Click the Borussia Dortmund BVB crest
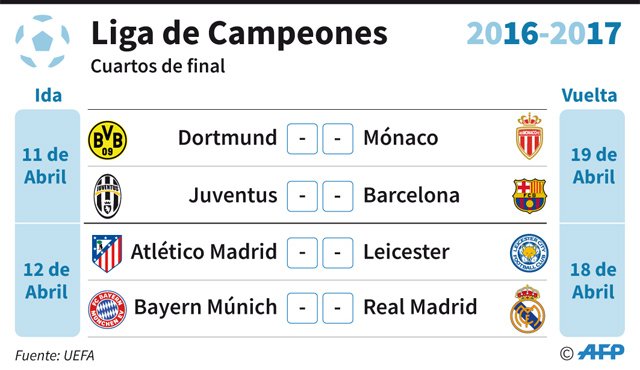This screenshot has width=640, height=370. click(108, 140)
